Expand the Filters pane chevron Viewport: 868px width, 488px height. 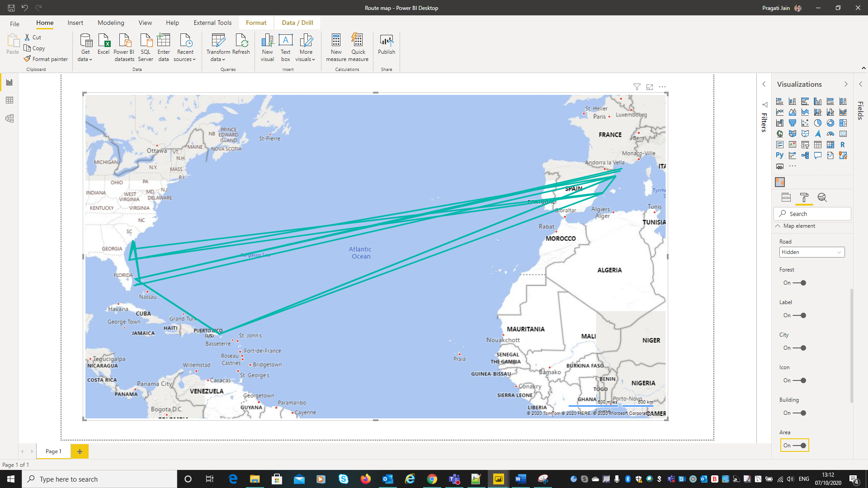click(x=764, y=84)
